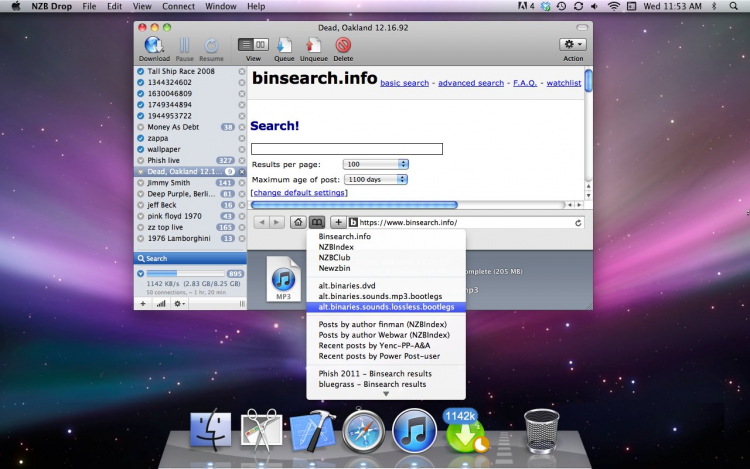Click the binsearch search text field
Image resolution: width=750 pixels, height=469 pixels.
click(x=347, y=149)
